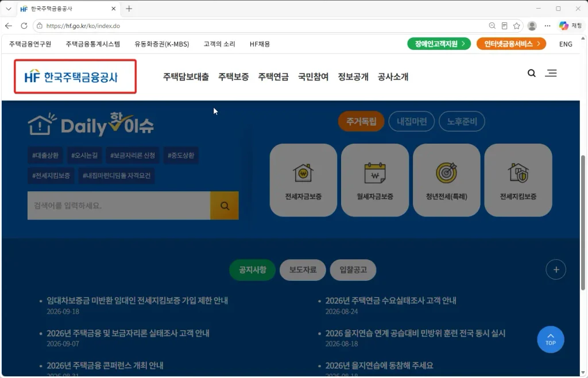Click the header search magnifier icon
Screen dimensions: 588x378
pos(531,73)
